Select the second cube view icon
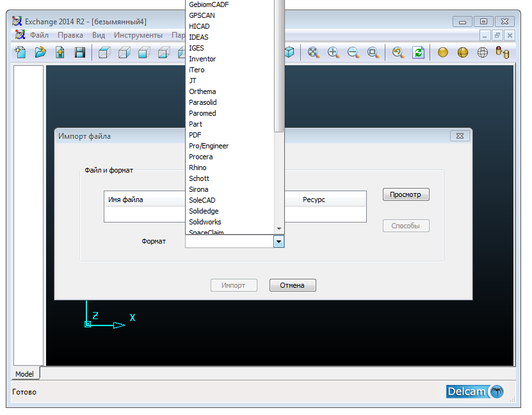 tap(124, 52)
